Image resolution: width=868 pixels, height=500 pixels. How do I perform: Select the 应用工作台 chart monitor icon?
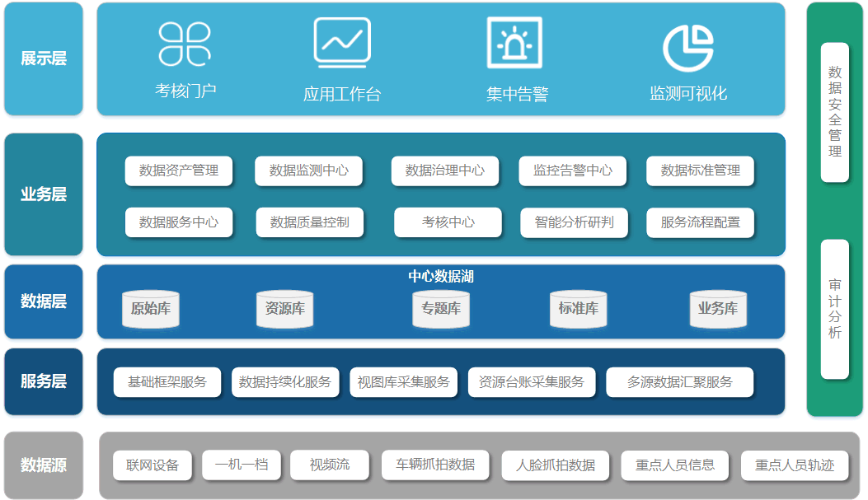coord(342,43)
